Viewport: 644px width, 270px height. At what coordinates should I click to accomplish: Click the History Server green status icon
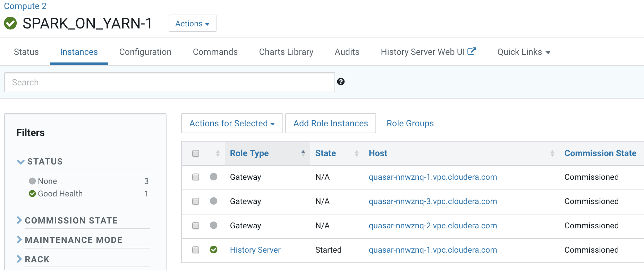(x=214, y=250)
